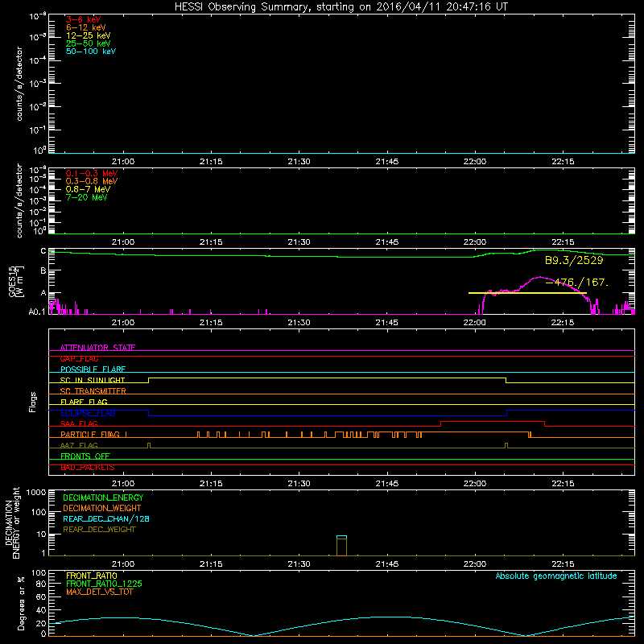Click the GAP_FLAG label
Image resolution: width=644 pixels, height=644 pixels.
(x=79, y=358)
